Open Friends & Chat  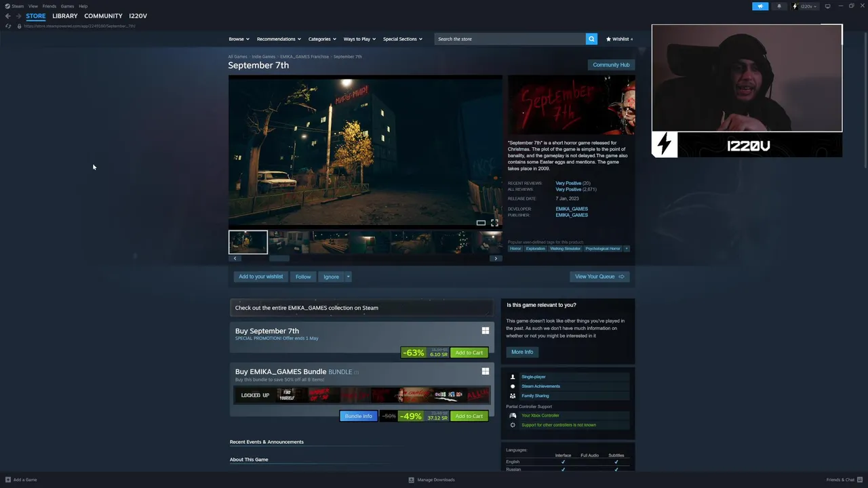point(844,480)
